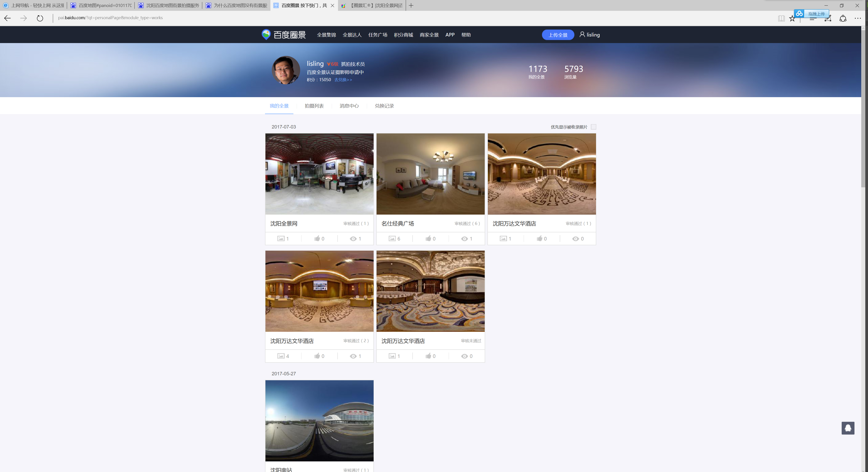Click 5793 浏览量 count
This screenshot has height=472, width=868.
click(573, 72)
